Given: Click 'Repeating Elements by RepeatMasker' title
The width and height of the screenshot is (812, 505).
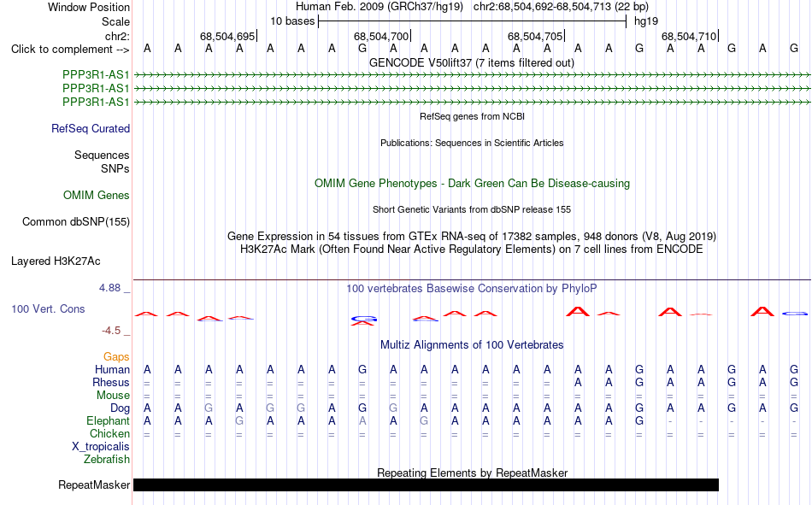Looking at the screenshot, I should pos(473,473).
